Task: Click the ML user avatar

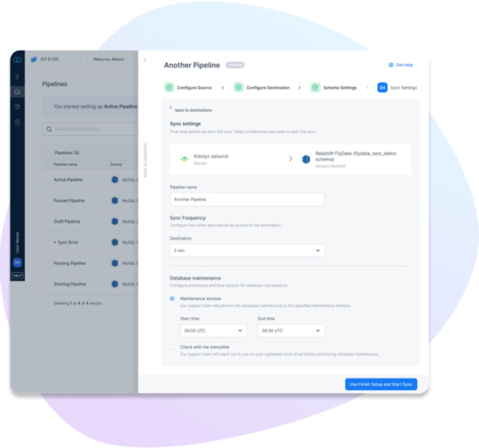Action: click(18, 263)
